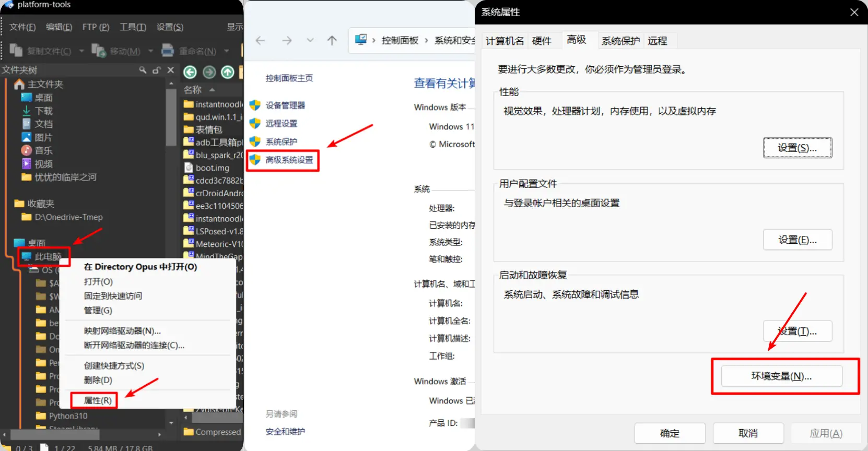868x451 pixels.
Task: Click the up arrow in control panel navigation
Action: click(x=332, y=40)
